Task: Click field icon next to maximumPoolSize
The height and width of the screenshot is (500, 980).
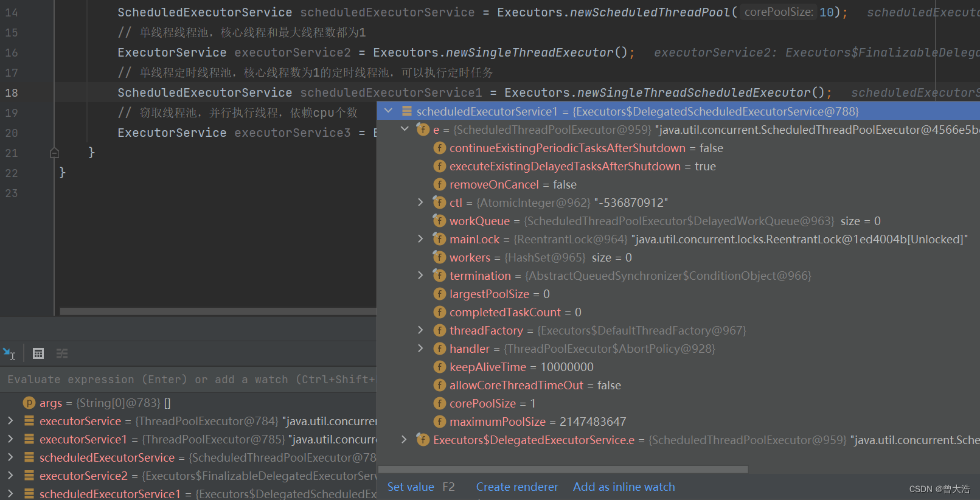Action: 439,422
